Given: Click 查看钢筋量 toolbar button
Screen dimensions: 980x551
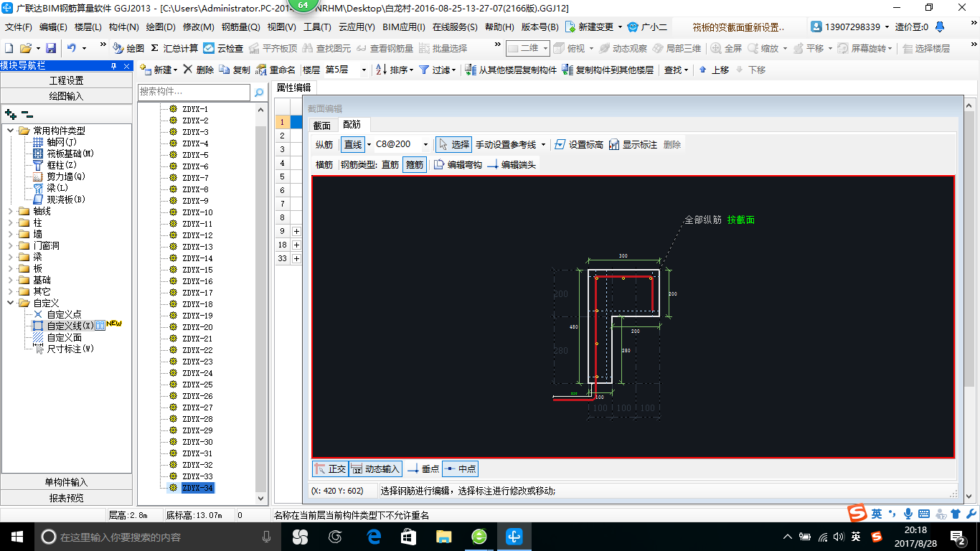Looking at the screenshot, I should coord(385,48).
